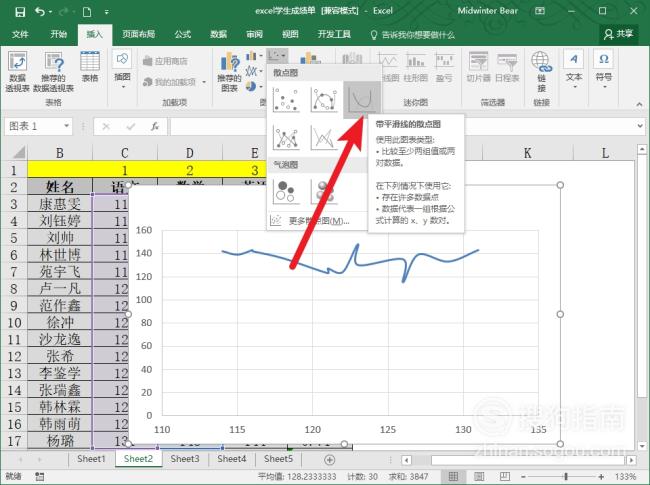Select scatter with smooth lines and markers
The image size is (650, 485).
pos(324,100)
